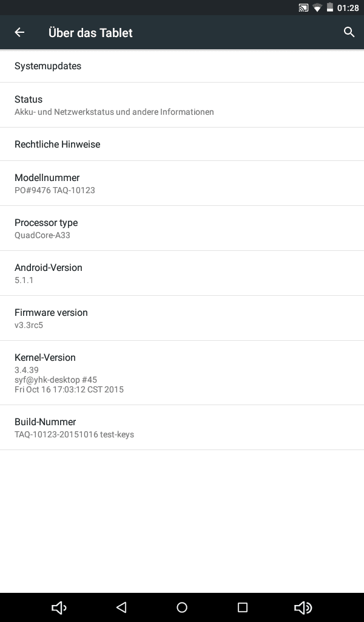Tap the battery icon in status bar

(x=330, y=8)
